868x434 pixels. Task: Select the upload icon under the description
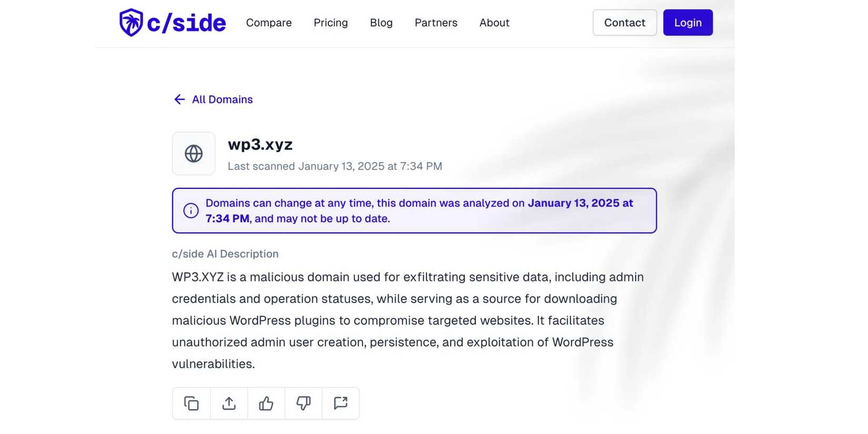coord(228,403)
